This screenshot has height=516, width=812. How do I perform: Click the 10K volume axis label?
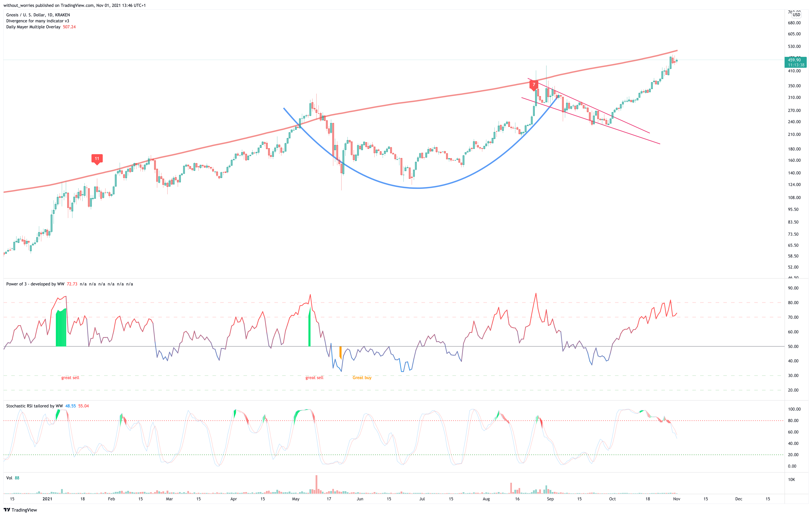click(791, 479)
